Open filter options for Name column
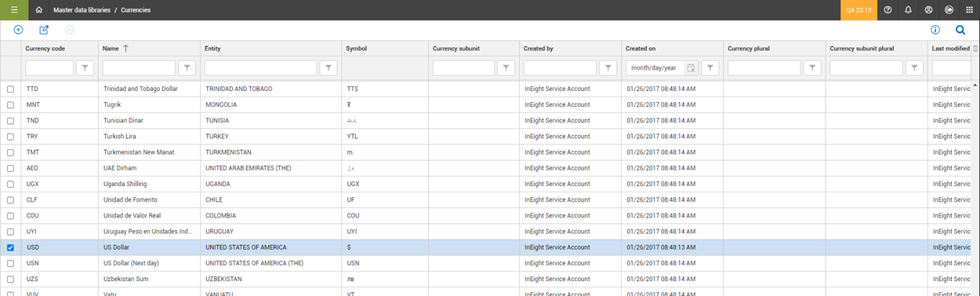This screenshot has width=980, height=296. point(188,68)
